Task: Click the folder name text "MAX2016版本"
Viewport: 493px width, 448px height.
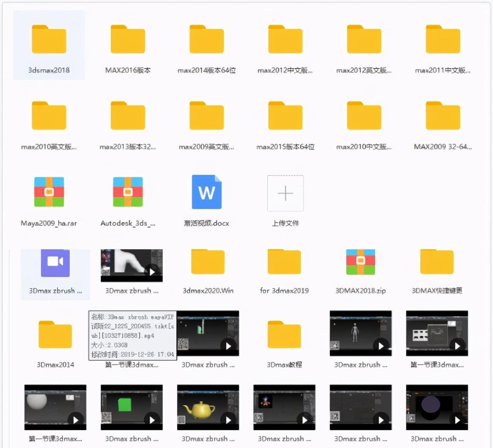Action: tap(128, 70)
